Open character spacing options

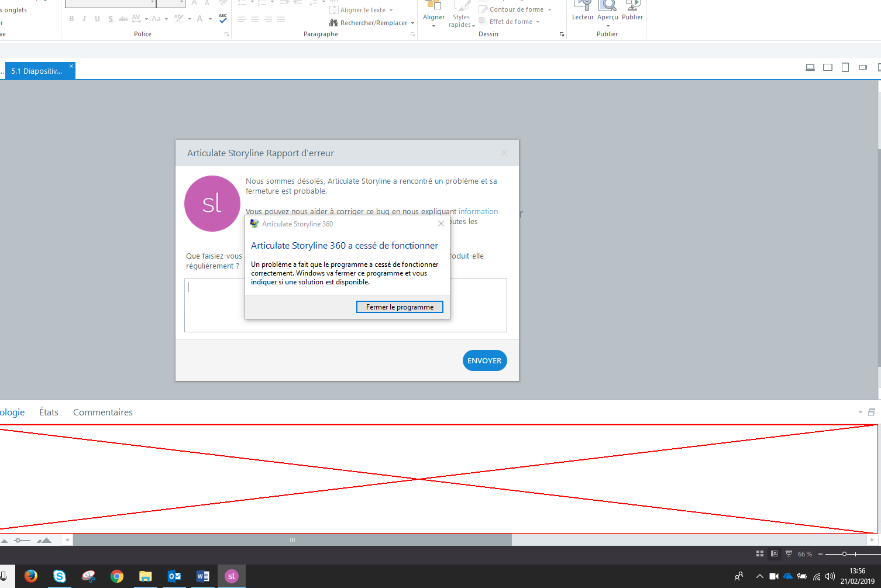139,19
